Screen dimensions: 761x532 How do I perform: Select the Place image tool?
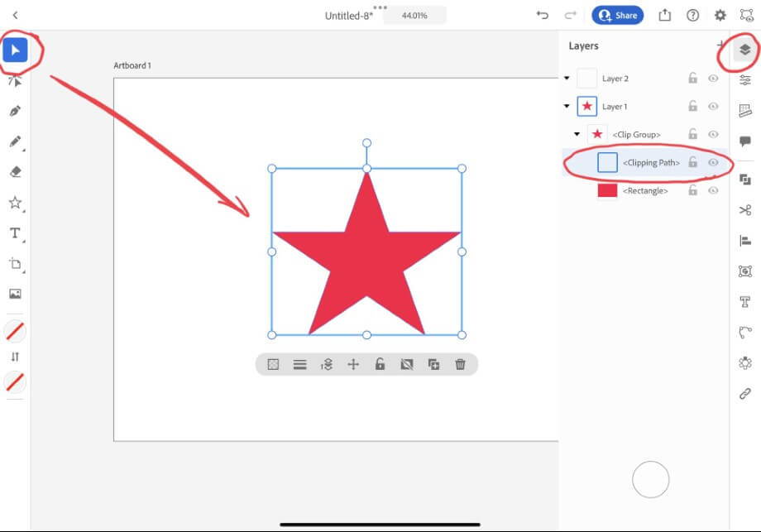coord(15,294)
